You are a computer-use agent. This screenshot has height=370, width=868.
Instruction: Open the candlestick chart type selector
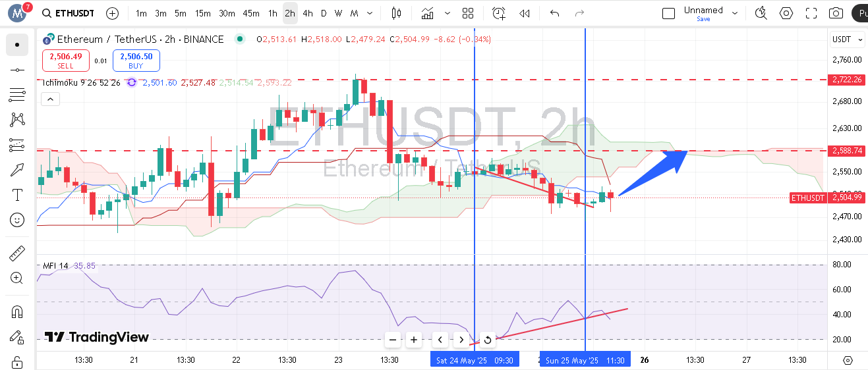pyautogui.click(x=396, y=13)
